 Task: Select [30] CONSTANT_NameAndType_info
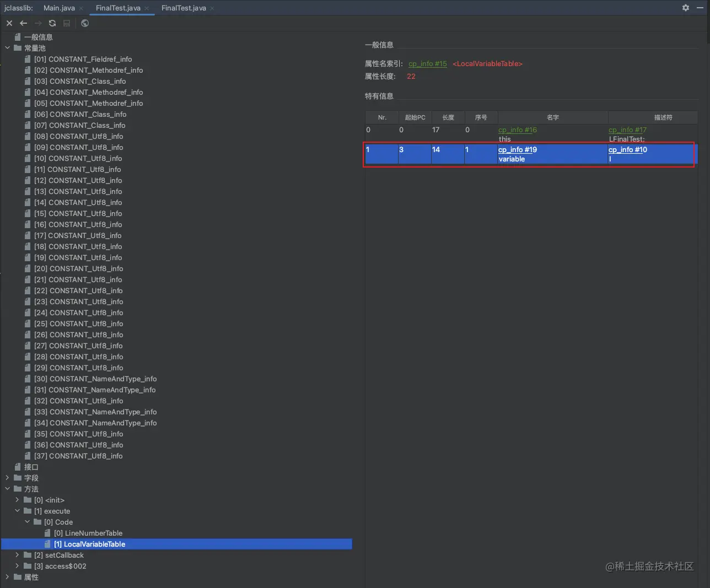coord(95,379)
